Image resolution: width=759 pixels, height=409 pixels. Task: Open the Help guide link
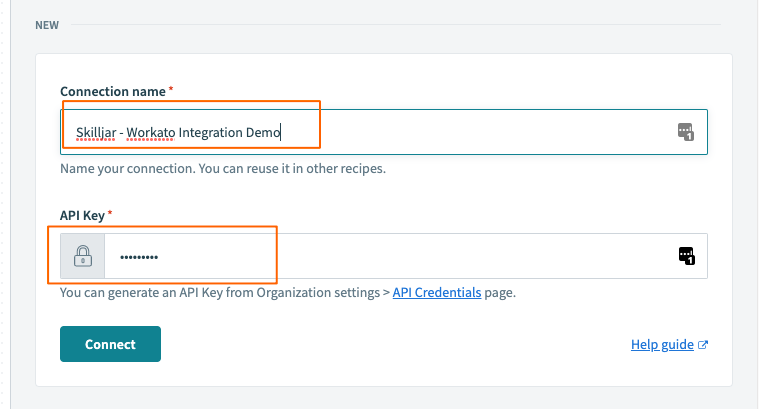point(662,345)
